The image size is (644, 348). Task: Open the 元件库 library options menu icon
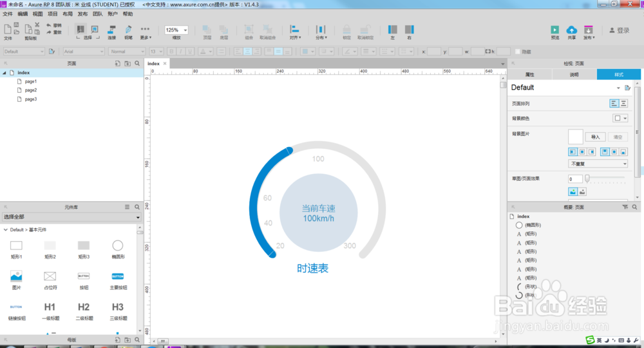128,207
